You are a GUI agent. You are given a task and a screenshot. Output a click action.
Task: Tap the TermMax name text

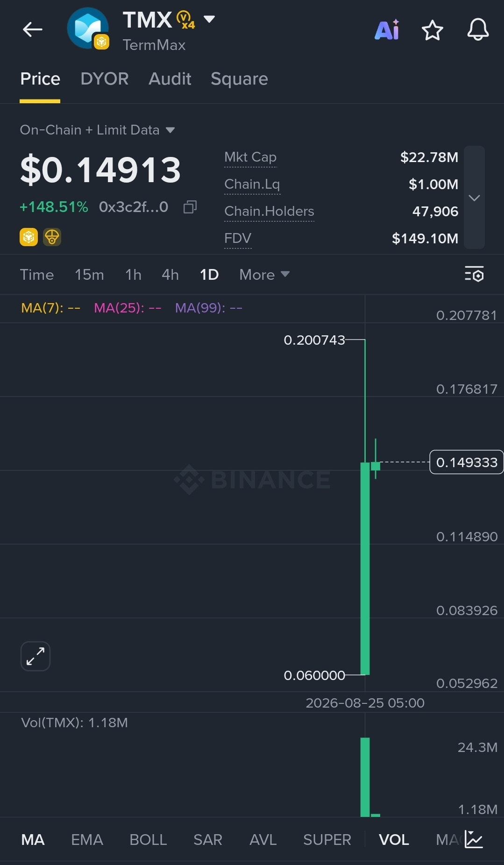pos(154,45)
